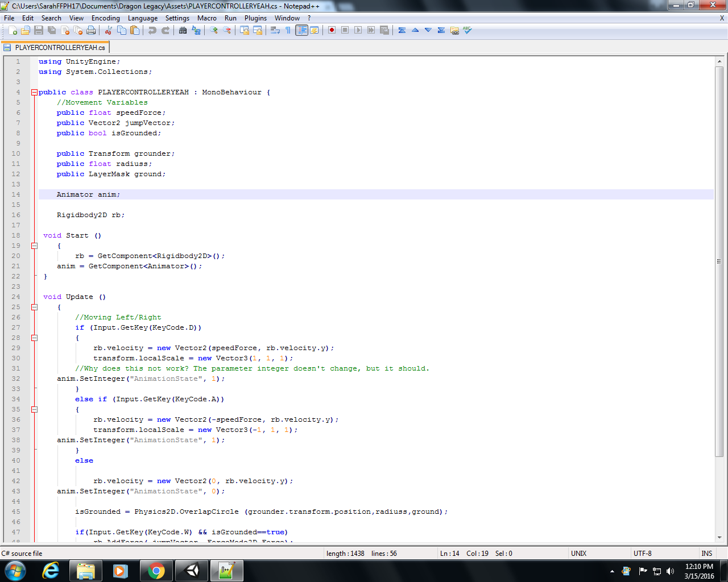The image size is (728, 582).
Task: Open the Plugins menu
Action: 255,18
